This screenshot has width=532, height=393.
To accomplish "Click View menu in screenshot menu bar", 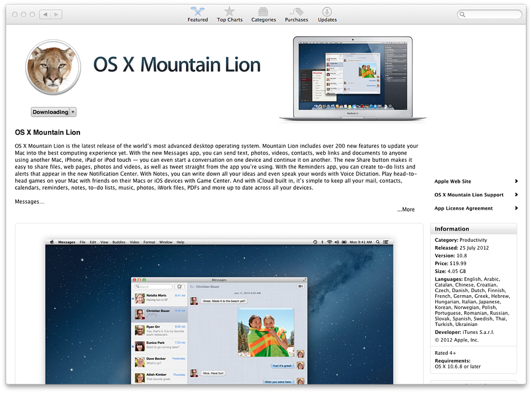I will pyautogui.click(x=104, y=242).
